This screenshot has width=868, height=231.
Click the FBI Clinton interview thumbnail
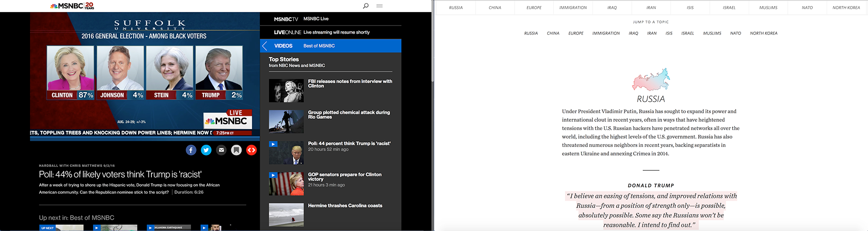tap(286, 91)
